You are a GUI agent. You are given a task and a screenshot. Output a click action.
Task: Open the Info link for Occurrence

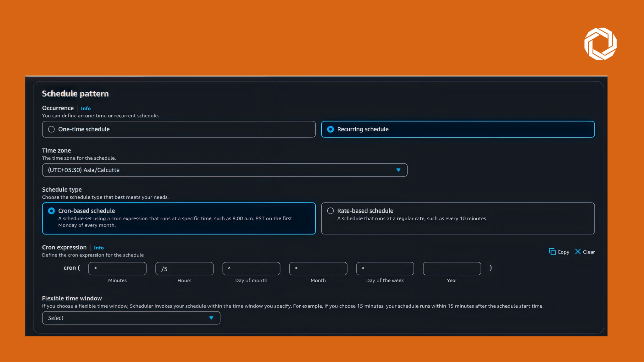[86, 108]
